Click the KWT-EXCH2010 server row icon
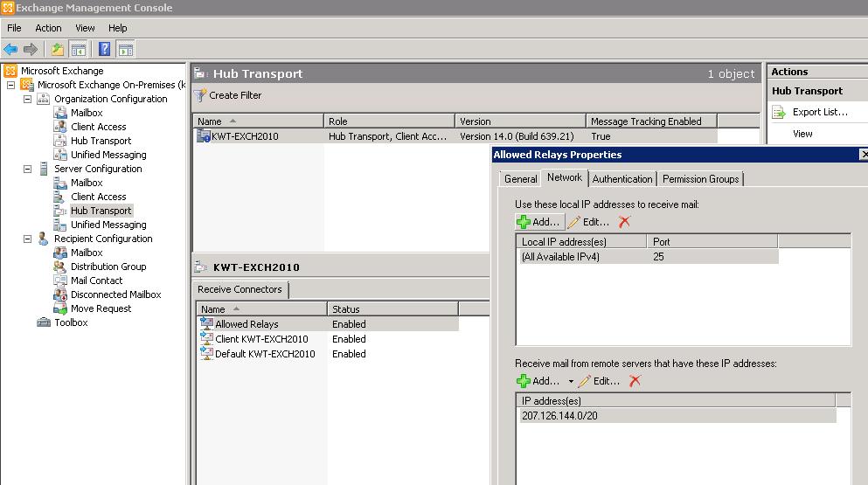 [203, 136]
